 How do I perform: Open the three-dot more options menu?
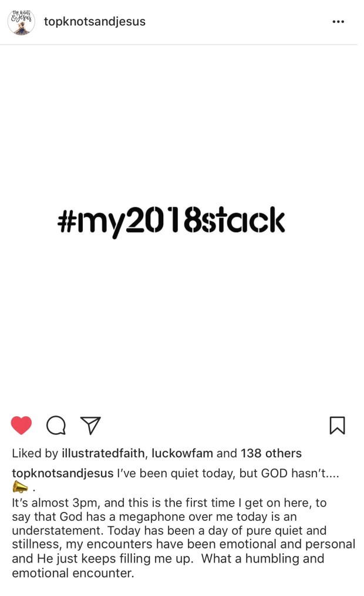338,22
